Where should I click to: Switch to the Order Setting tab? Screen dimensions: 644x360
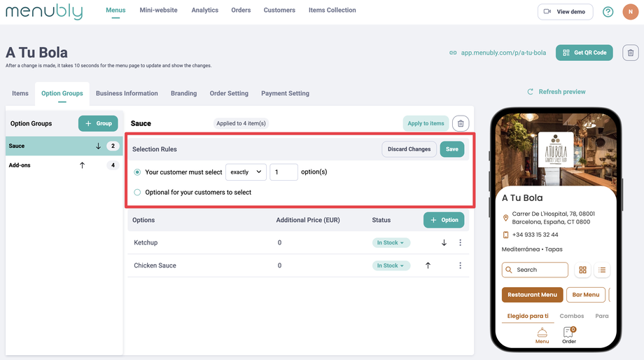tap(229, 93)
